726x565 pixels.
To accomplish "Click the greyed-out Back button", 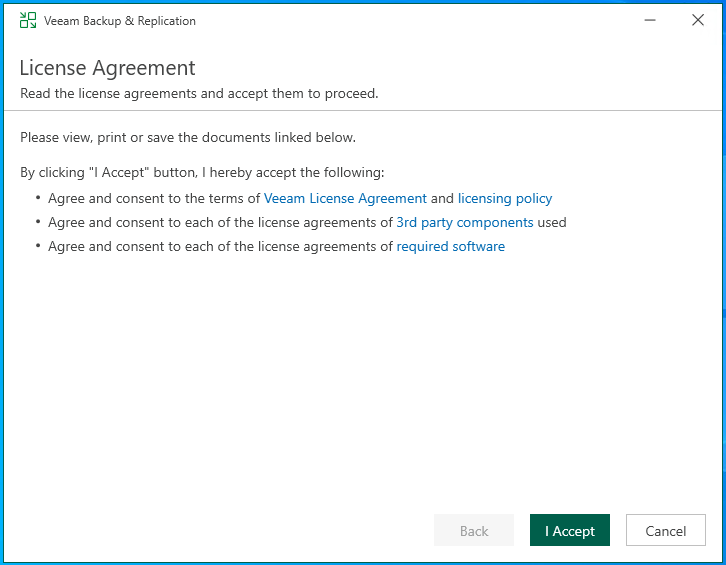I will [474, 531].
